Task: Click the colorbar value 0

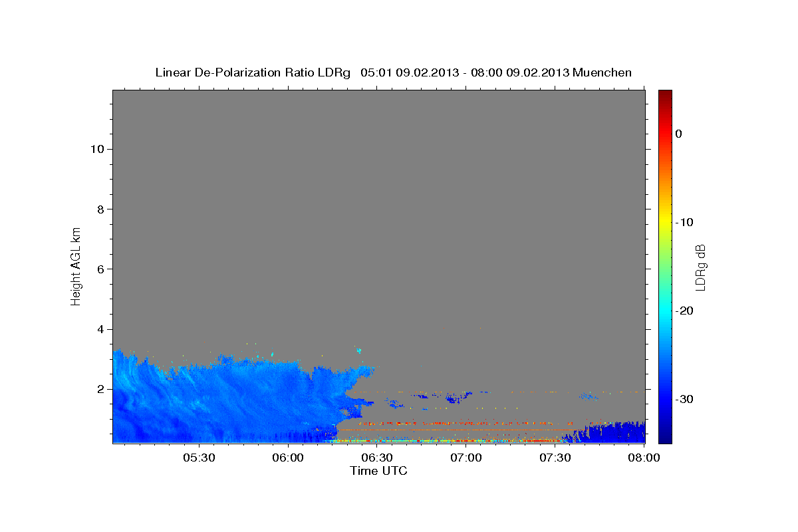Action: (679, 134)
